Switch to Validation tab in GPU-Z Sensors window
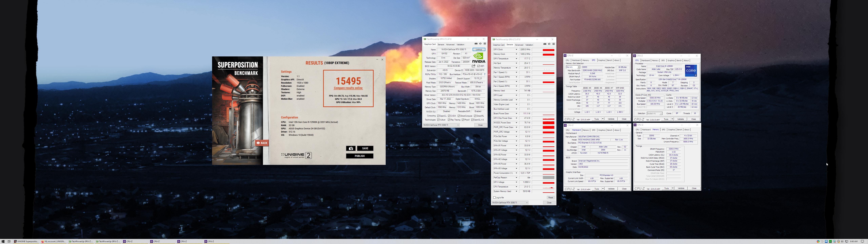This screenshot has height=244, width=868. [529, 45]
